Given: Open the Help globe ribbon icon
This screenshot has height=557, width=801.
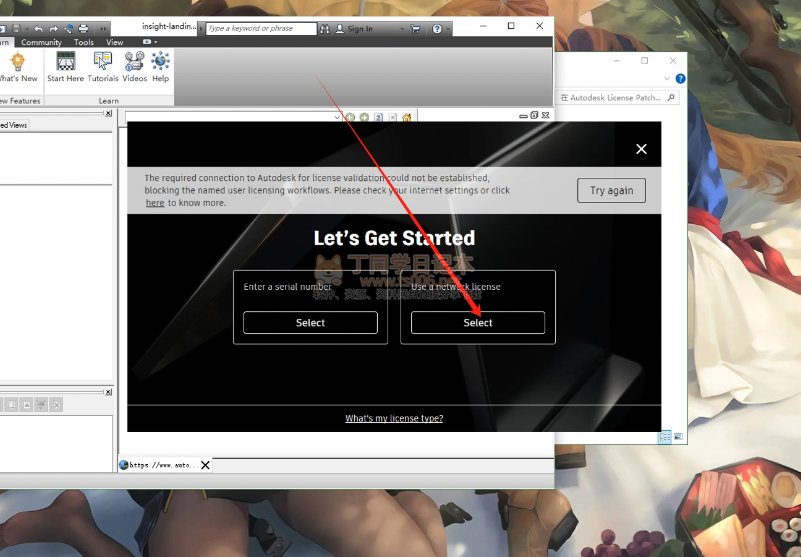Looking at the screenshot, I should (160, 67).
